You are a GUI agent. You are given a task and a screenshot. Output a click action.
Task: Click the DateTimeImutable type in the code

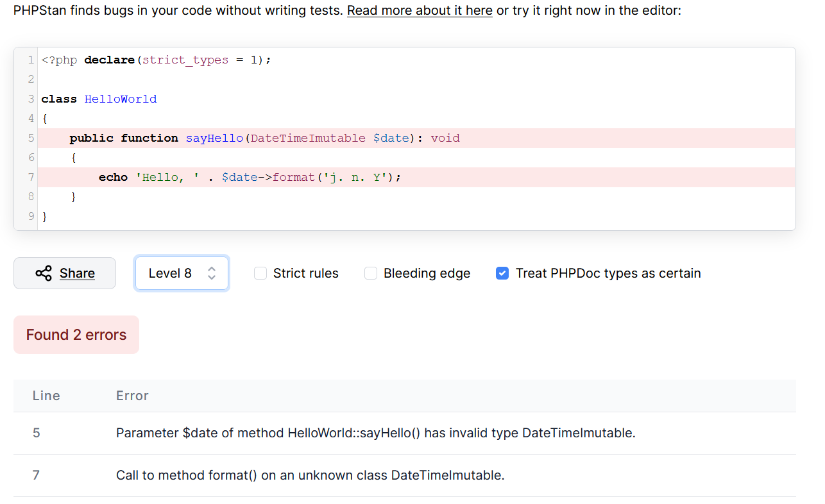pyautogui.click(x=308, y=138)
